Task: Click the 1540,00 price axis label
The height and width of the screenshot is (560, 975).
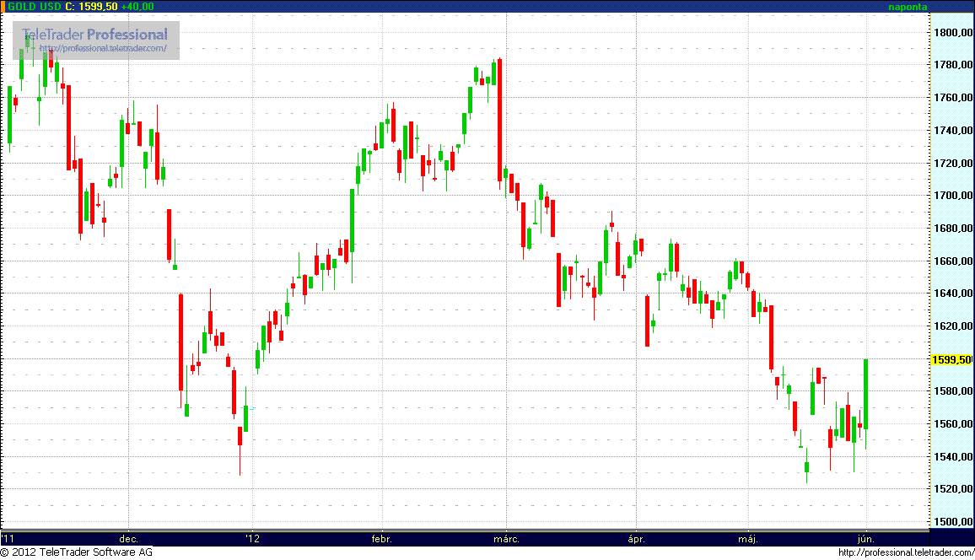Action: (952, 457)
